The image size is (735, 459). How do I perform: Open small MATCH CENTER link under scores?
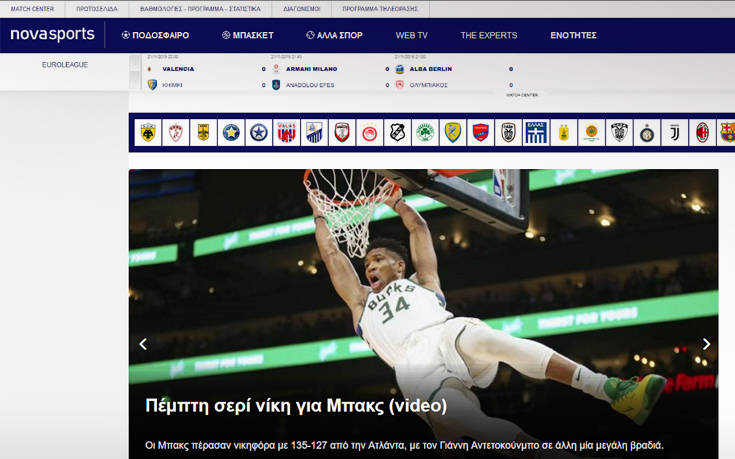tap(522, 95)
